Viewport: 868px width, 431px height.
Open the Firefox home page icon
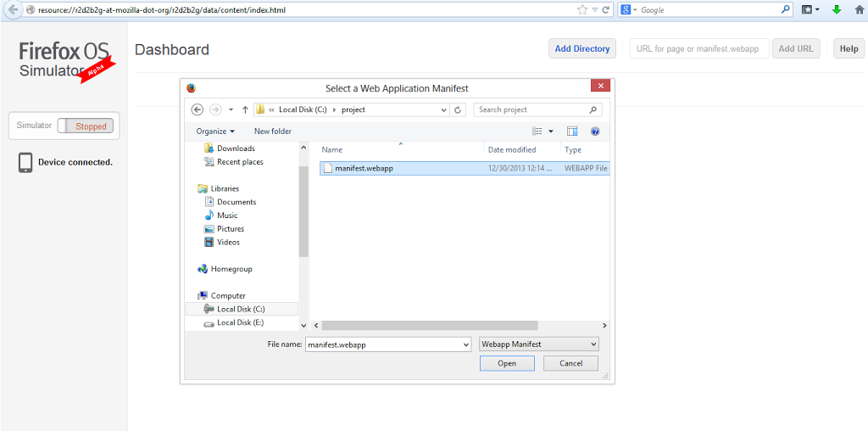(x=858, y=9)
